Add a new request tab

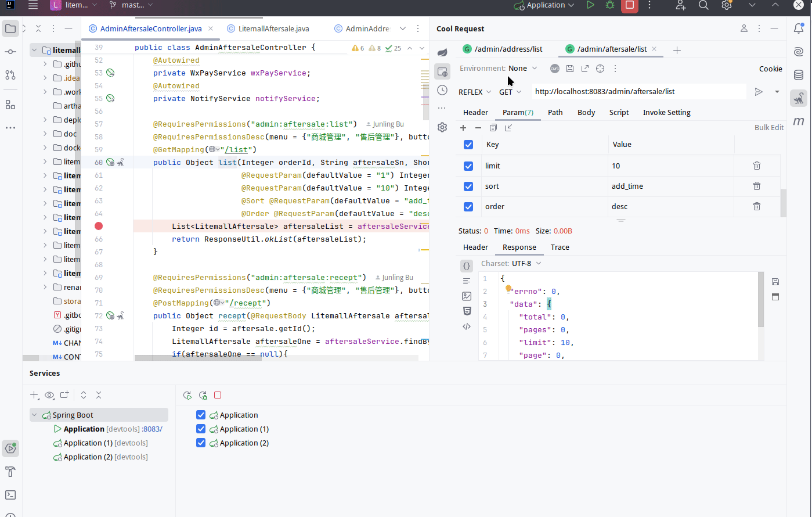[677, 50]
